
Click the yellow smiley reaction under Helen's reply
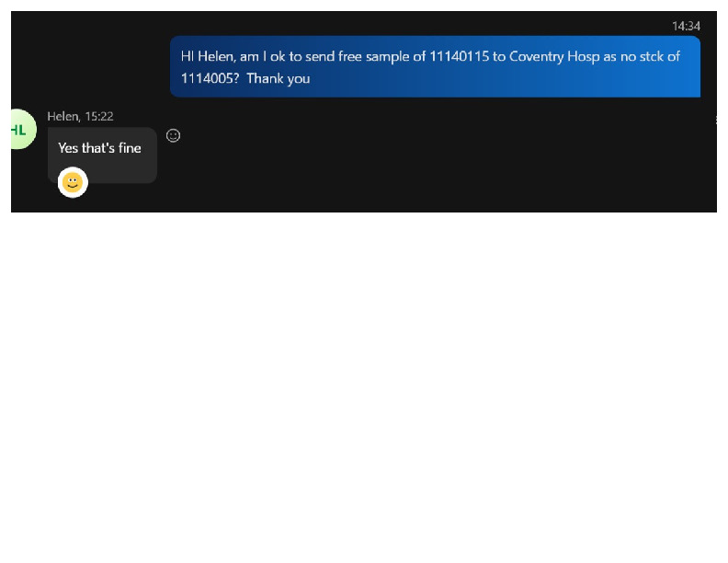73,182
